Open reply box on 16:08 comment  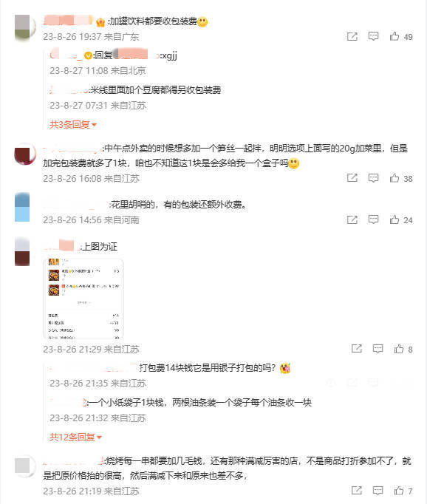tap(373, 178)
